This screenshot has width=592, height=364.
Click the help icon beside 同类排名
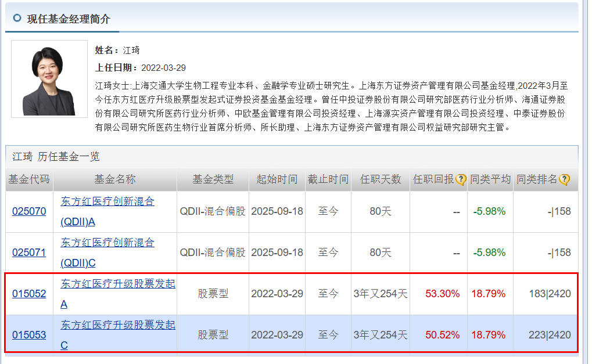coord(564,179)
